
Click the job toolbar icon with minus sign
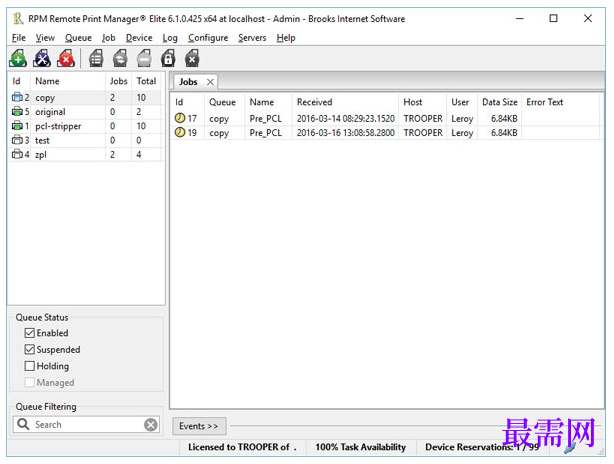pyautogui.click(x=144, y=58)
